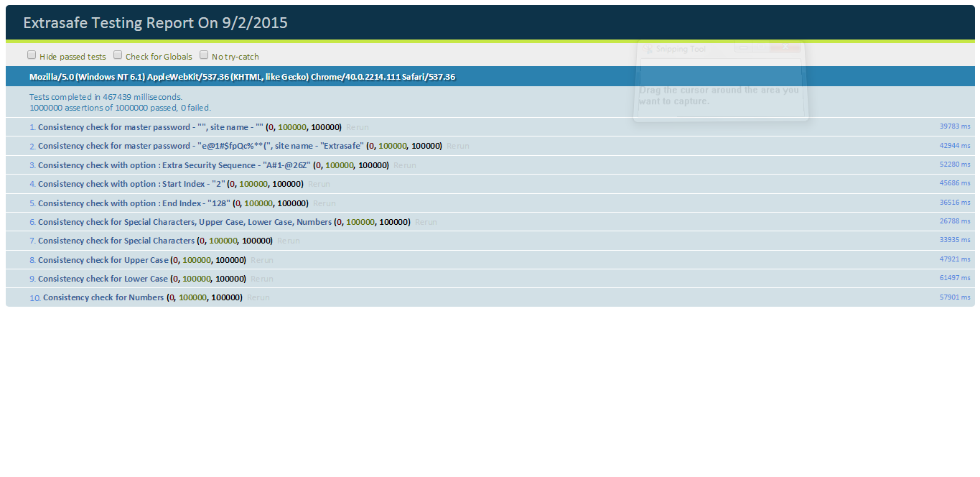
Task: Expand the Numbers consistency check test
Action: [103, 297]
